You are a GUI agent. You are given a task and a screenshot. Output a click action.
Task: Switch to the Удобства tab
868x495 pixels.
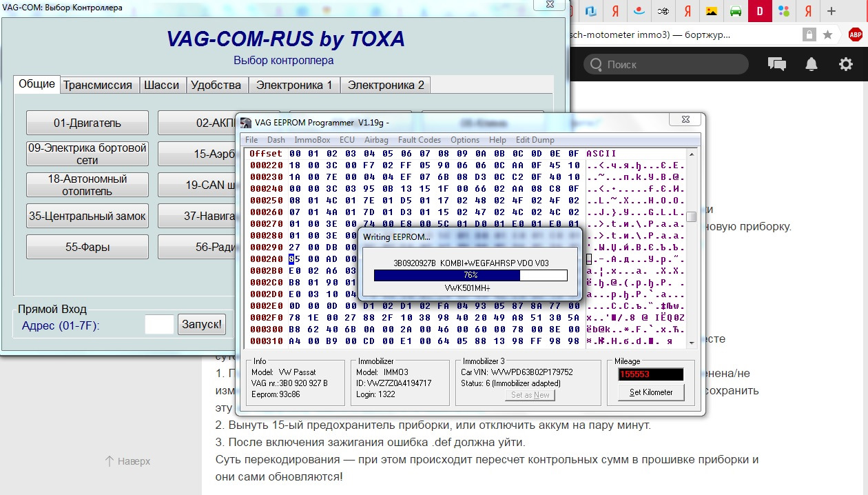click(216, 85)
